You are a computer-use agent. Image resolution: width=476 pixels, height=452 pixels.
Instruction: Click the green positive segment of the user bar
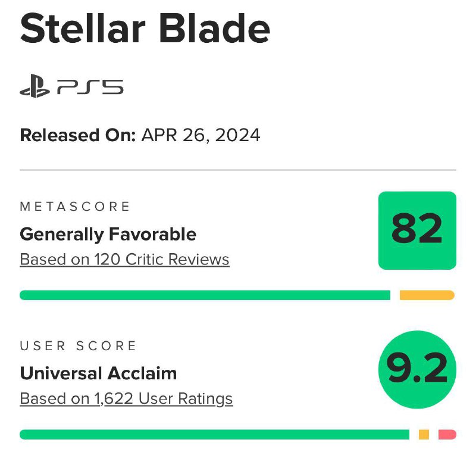(214, 435)
